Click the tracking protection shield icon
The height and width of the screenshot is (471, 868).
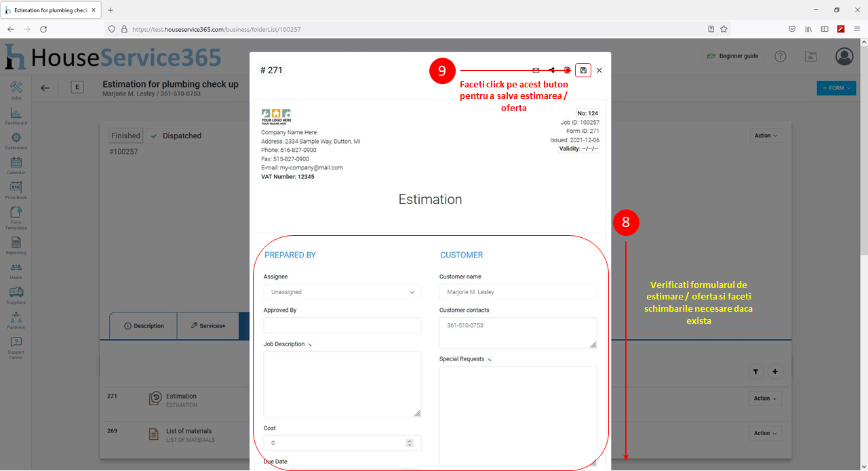tap(112, 29)
